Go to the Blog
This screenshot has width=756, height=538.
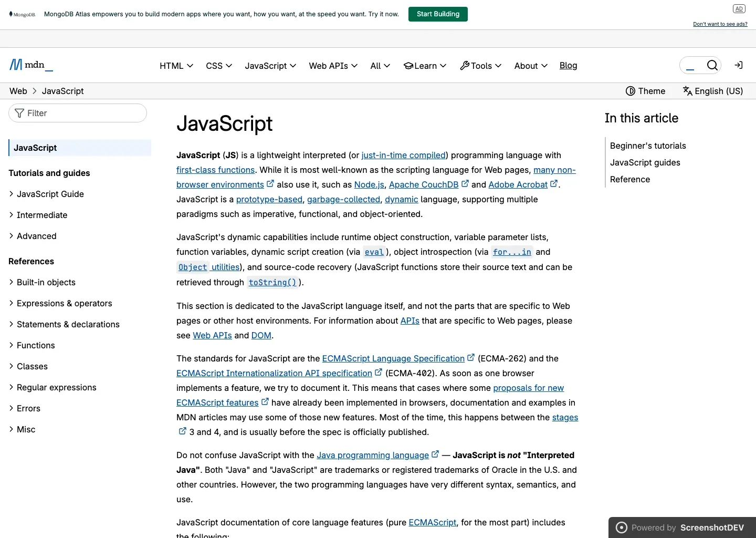[568, 65]
